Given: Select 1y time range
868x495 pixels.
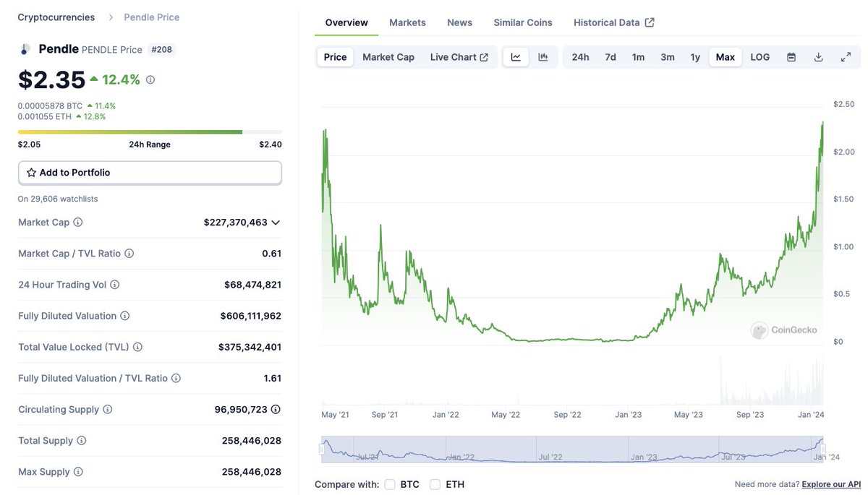Looking at the screenshot, I should click(695, 57).
